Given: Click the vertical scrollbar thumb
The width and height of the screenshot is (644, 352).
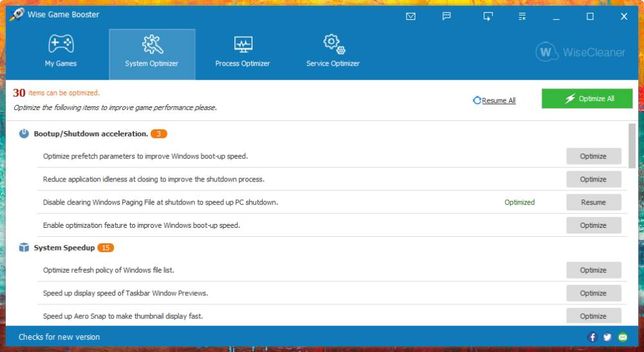Looking at the screenshot, I should 632,145.
